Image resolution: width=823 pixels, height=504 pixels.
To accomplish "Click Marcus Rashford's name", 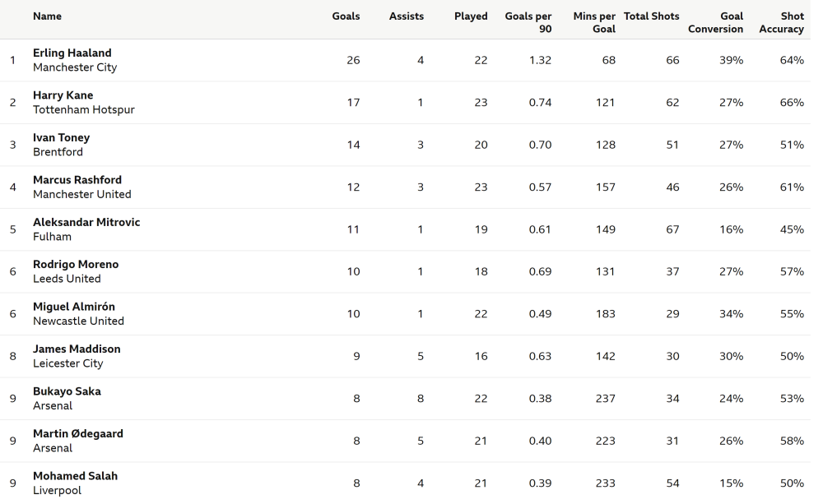I will tap(77, 180).
